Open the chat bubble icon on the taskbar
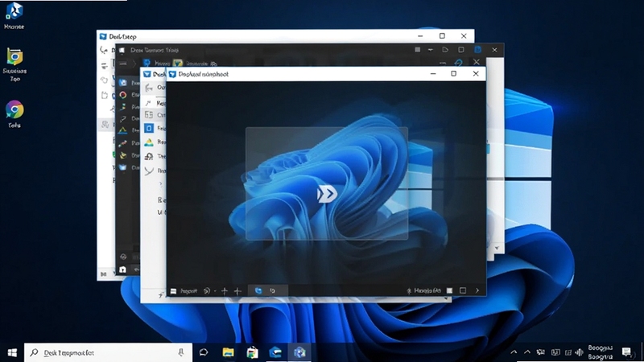The height and width of the screenshot is (362, 644). (x=204, y=352)
